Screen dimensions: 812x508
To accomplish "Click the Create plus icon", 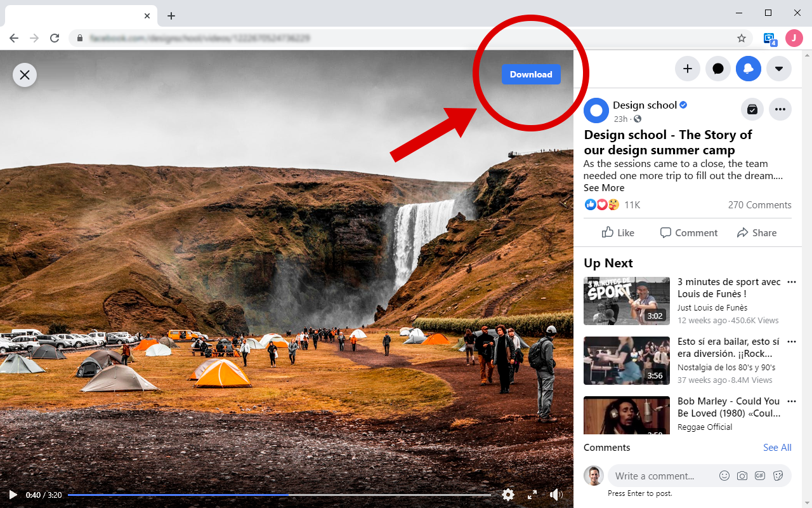I will [687, 69].
